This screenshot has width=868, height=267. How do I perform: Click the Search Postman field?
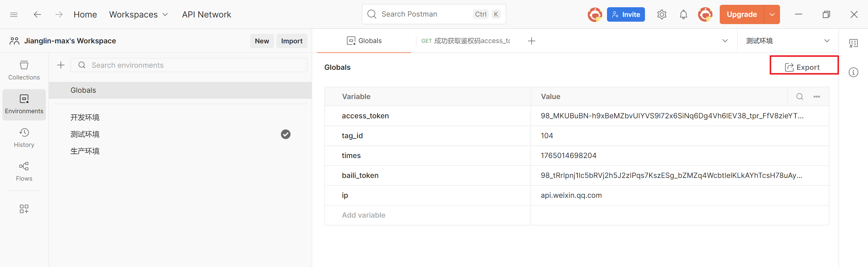(x=434, y=14)
